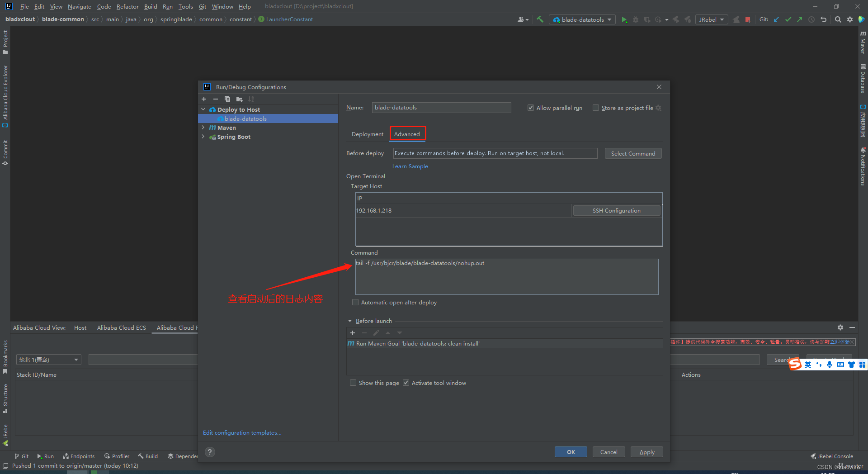Image resolution: width=868 pixels, height=474 pixels.
Task: Open the Database tool window on the right sidebar
Action: 863,78
